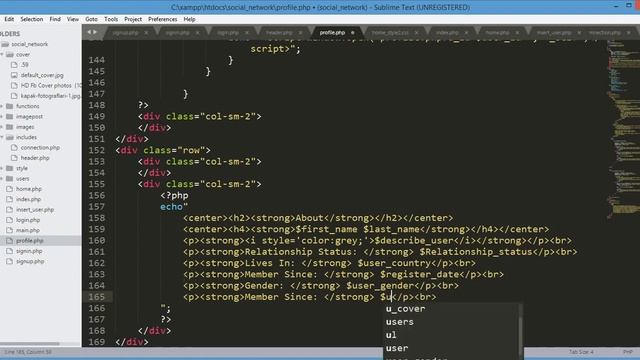The image size is (640, 360).
Task: Open the Find menu
Action: 55,19
